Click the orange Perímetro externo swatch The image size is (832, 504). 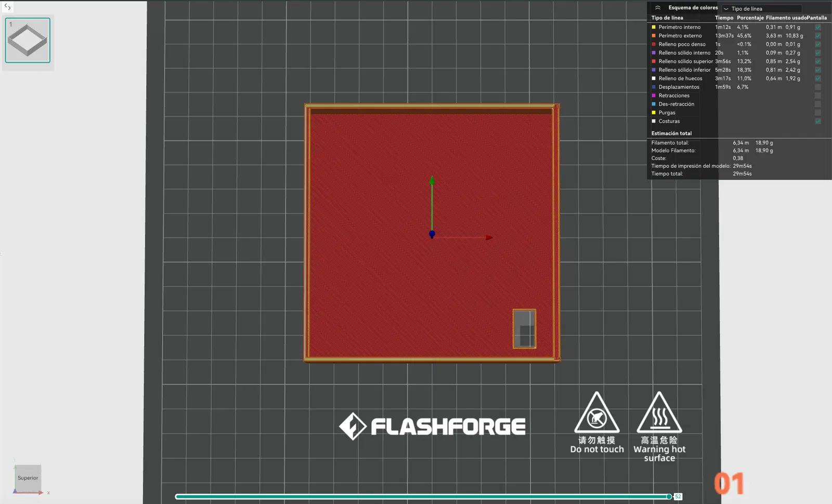point(654,36)
